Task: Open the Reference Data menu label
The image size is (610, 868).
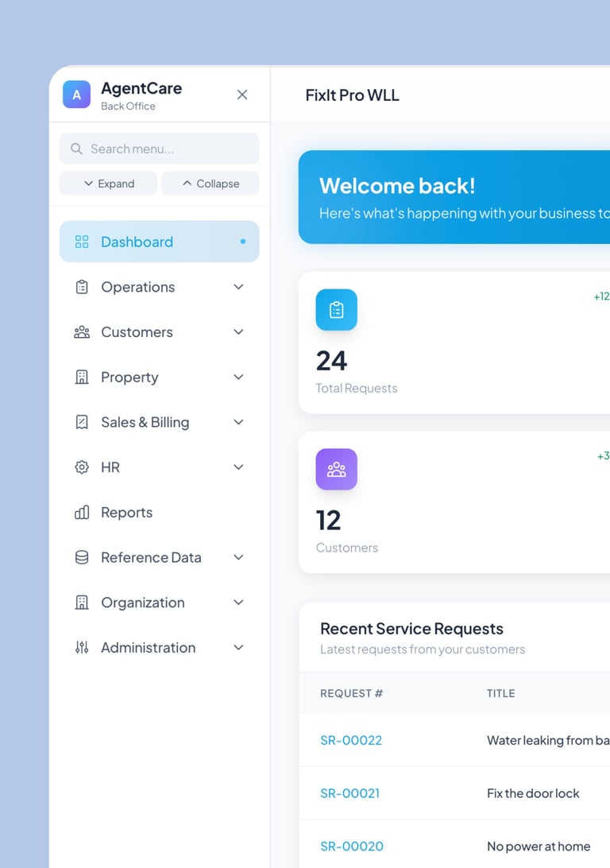Action: tap(151, 557)
